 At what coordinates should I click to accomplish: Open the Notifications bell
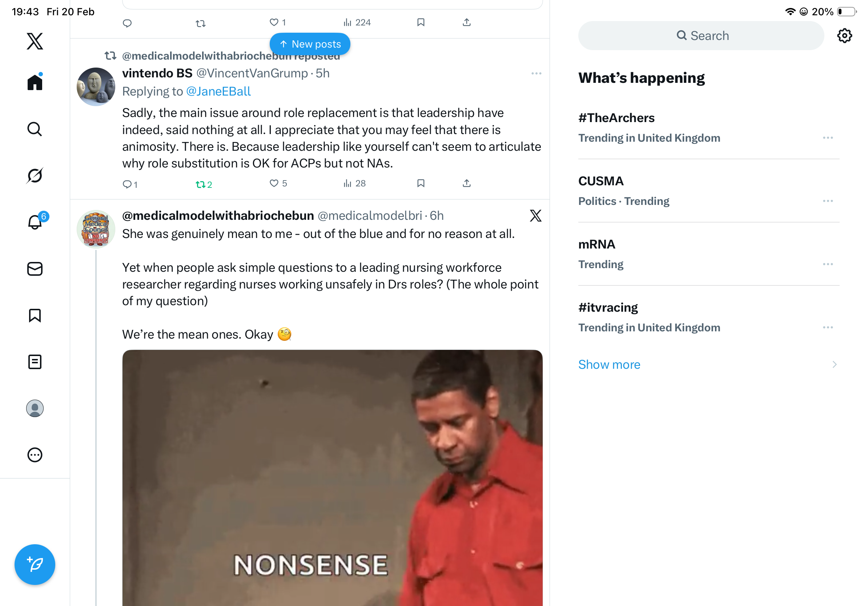pyautogui.click(x=35, y=222)
